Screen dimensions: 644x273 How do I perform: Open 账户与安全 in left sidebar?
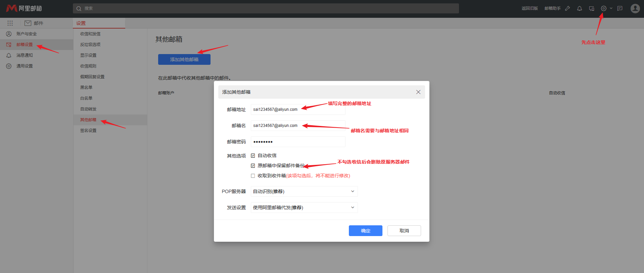coord(27,34)
